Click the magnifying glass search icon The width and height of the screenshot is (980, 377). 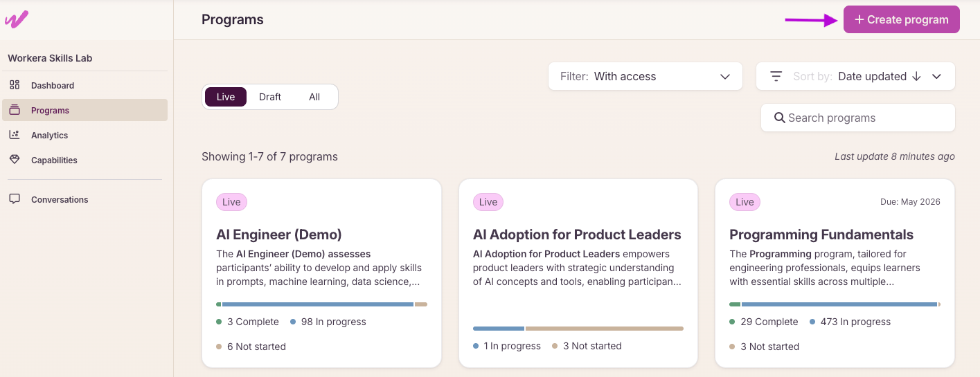tap(780, 118)
